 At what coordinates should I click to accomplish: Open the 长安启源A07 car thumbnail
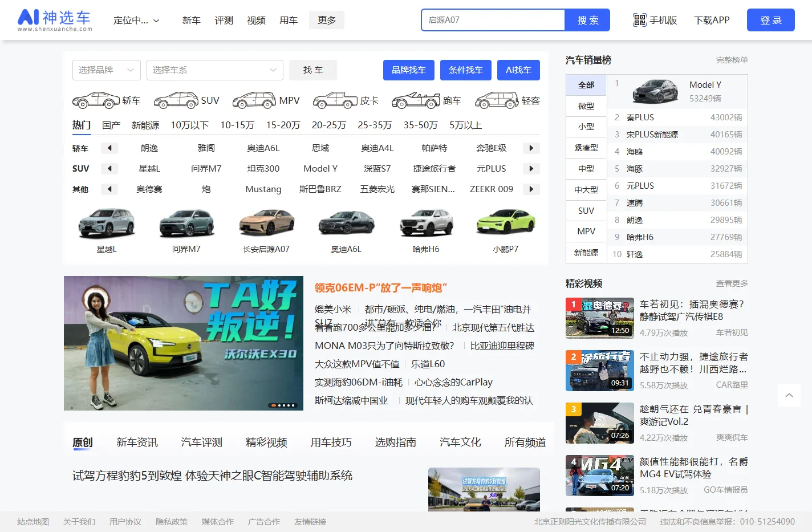[x=266, y=223]
